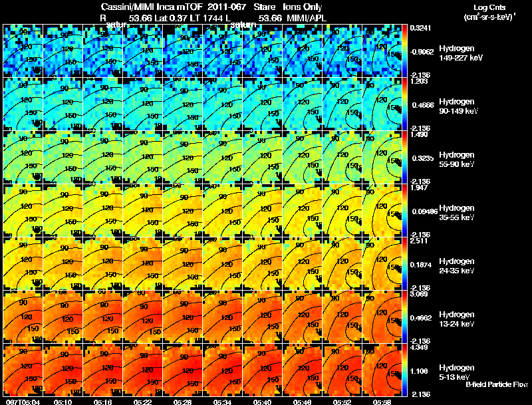
Task: Select the '1.490' colorbar value
Action: tap(419, 134)
